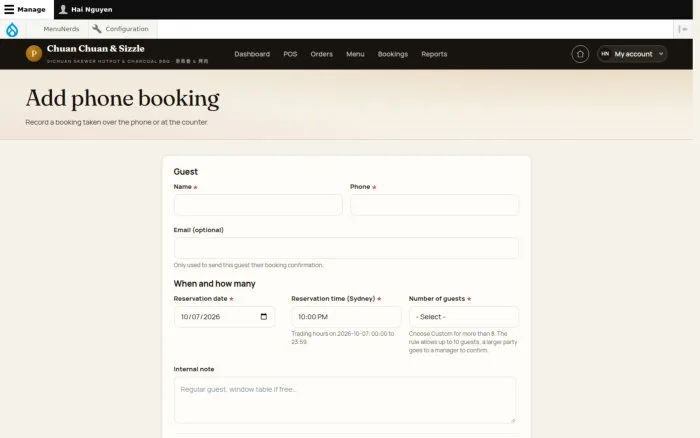Click the HN avatar badge

point(605,54)
